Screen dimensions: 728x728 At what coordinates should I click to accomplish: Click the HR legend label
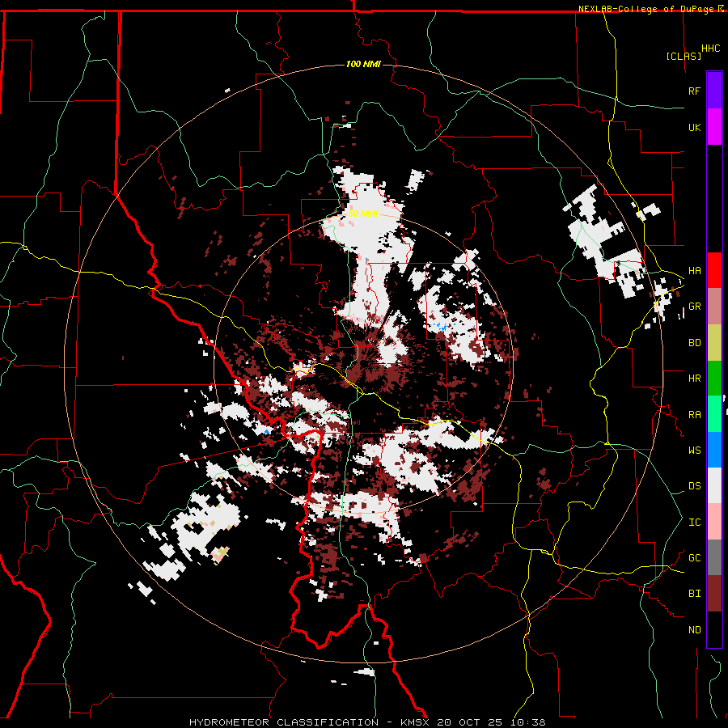coord(694,379)
